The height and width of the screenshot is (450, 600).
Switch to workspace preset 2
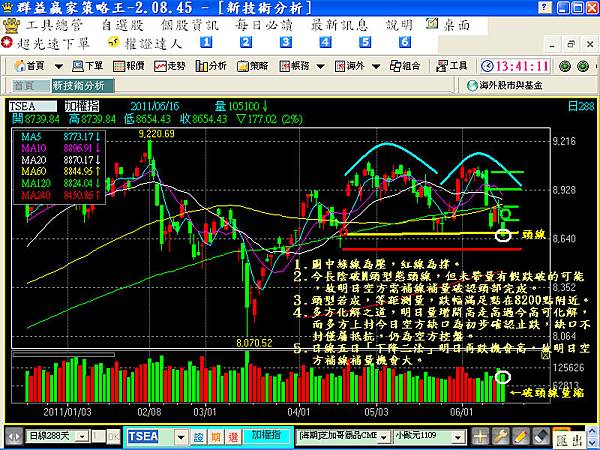tap(246, 42)
